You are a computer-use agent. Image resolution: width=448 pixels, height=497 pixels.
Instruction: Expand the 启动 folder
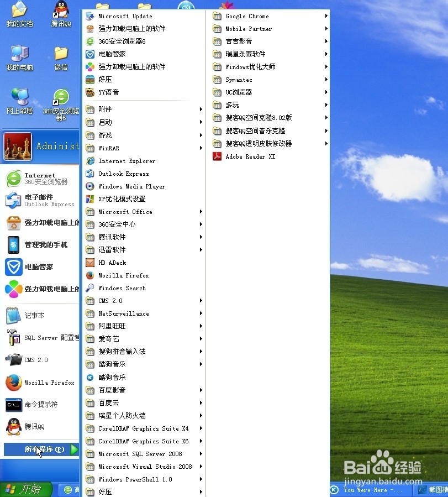144,122
